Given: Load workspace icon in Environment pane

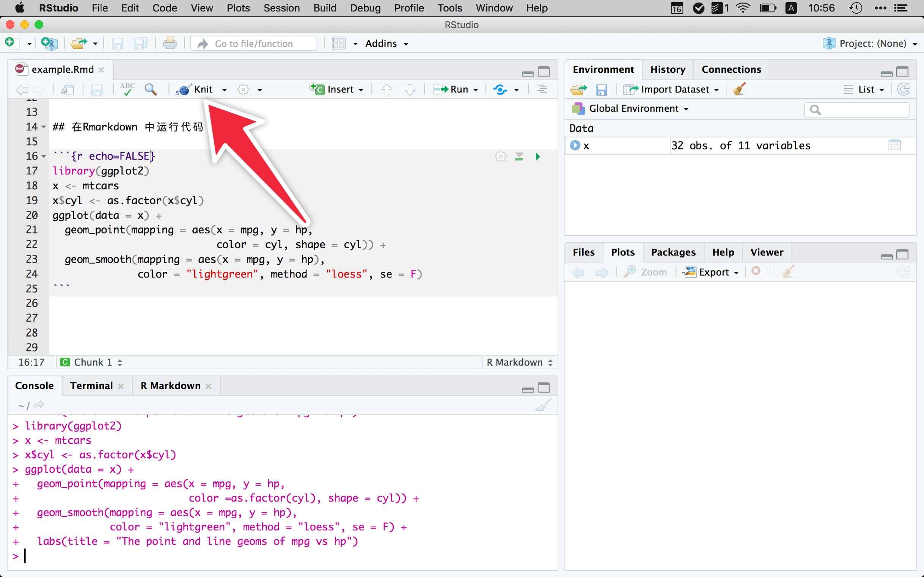Looking at the screenshot, I should 578,90.
